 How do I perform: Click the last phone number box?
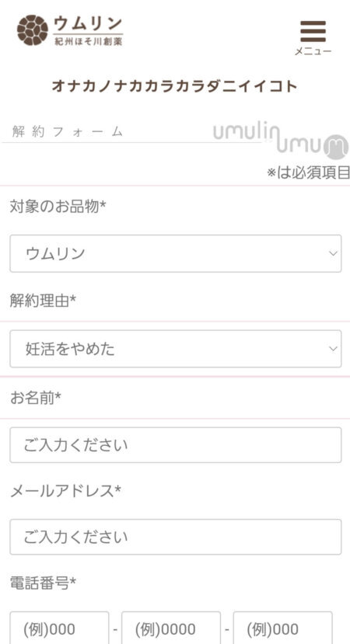pos(283,628)
